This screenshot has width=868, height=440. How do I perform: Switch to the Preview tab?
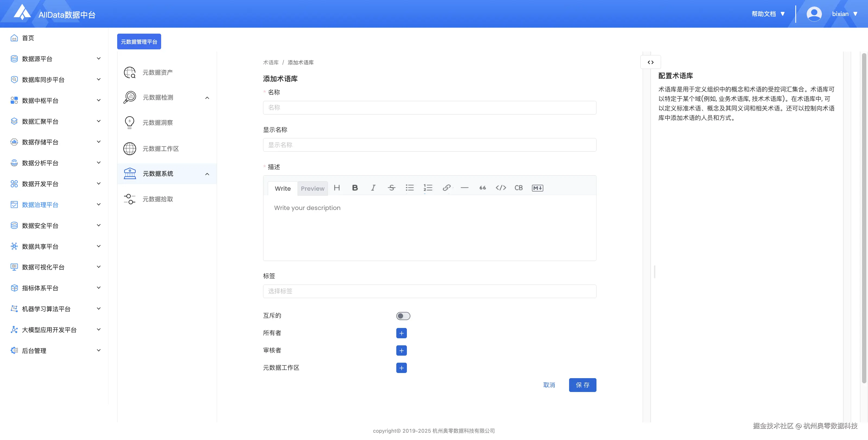pos(312,188)
